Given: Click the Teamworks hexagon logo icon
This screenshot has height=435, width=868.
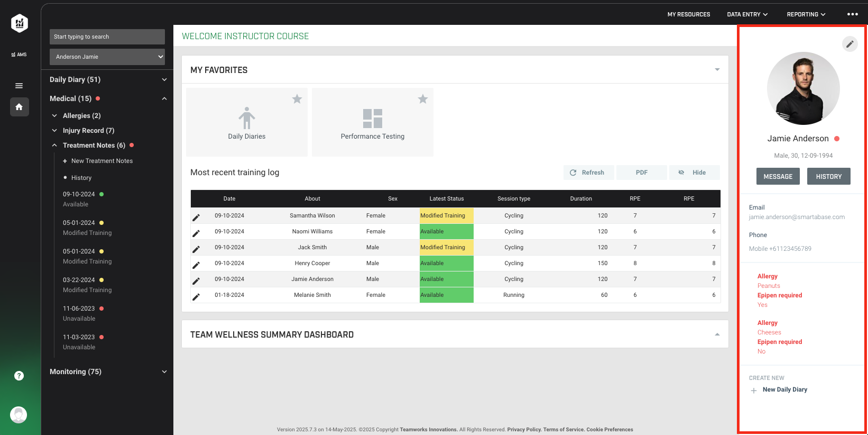Looking at the screenshot, I should (20, 23).
